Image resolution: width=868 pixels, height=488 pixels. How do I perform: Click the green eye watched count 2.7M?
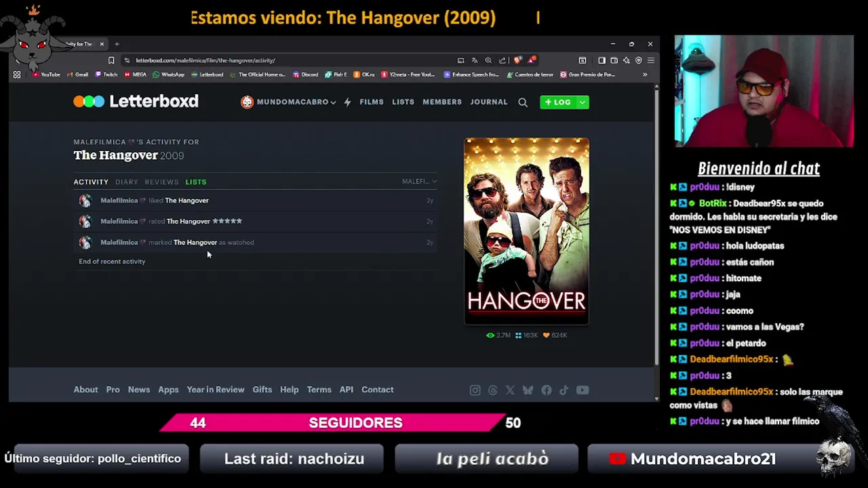click(x=498, y=335)
